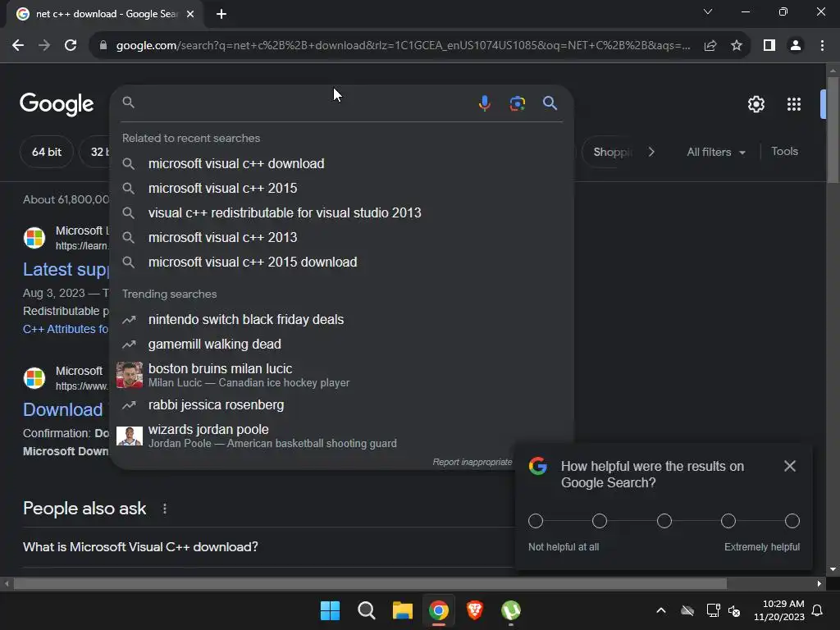
Task: Click the Milan Lucic thumbnail photo
Action: click(130, 375)
